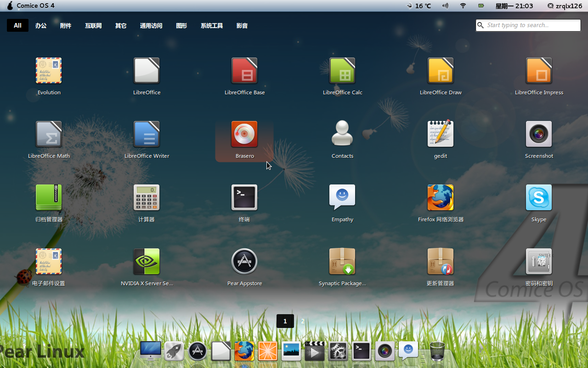
Task: Click the rocket launcher icon in the dock
Action: coord(174,351)
